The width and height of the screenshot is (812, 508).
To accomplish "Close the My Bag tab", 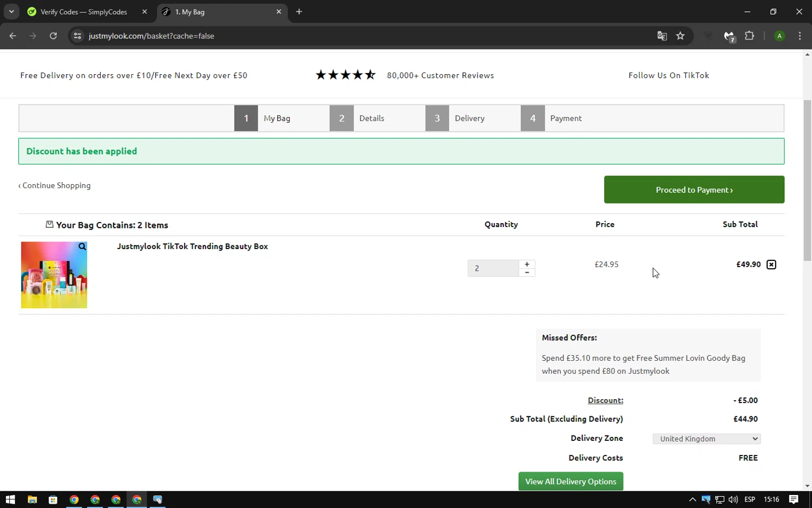I will point(279,12).
